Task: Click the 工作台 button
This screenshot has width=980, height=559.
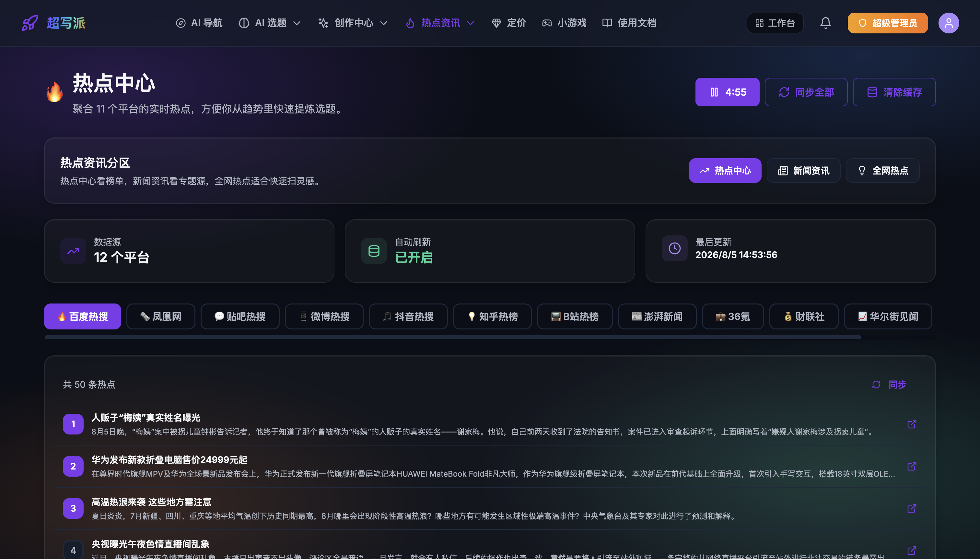Action: tap(775, 23)
